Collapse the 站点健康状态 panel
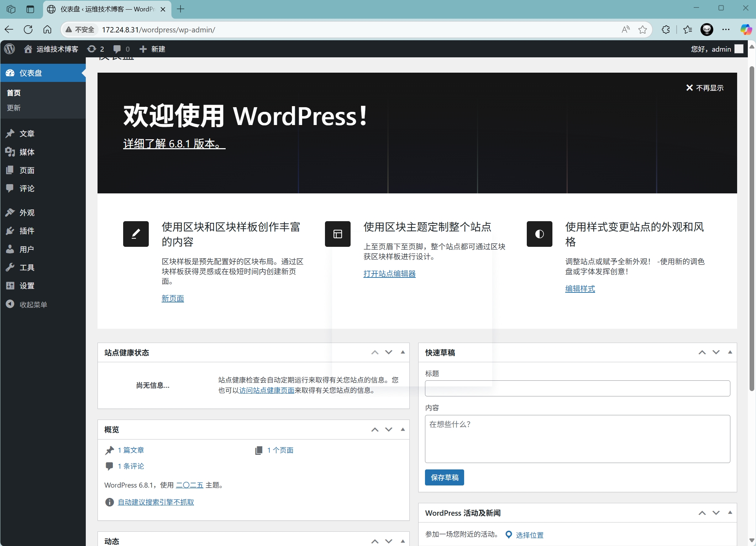 [403, 352]
